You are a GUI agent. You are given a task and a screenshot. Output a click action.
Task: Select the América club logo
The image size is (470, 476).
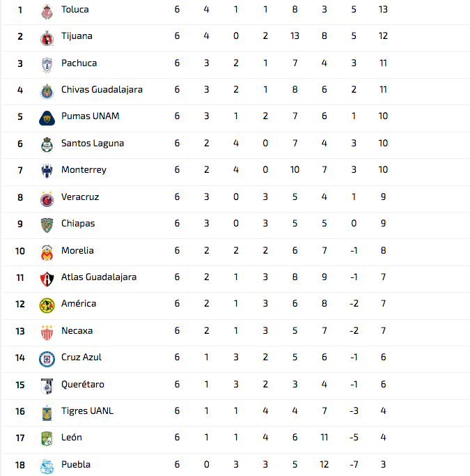[47, 305]
